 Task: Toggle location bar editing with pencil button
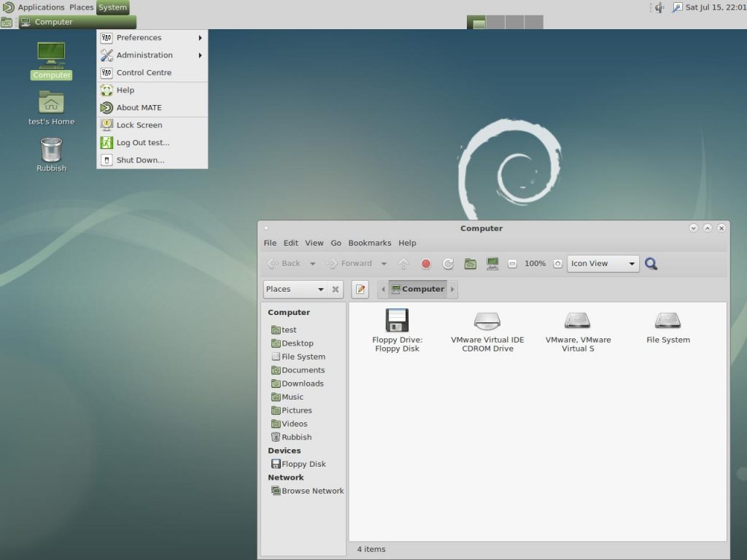point(360,289)
